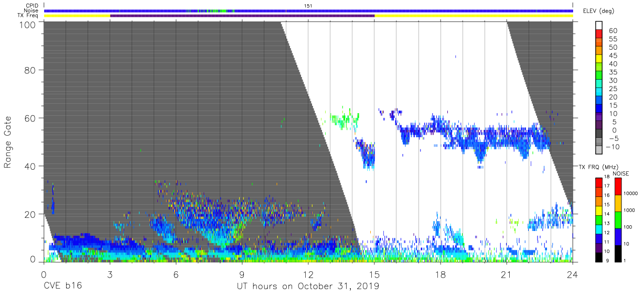
Task: Click the 55 label on the elevation colorbar
Action: [613, 39]
